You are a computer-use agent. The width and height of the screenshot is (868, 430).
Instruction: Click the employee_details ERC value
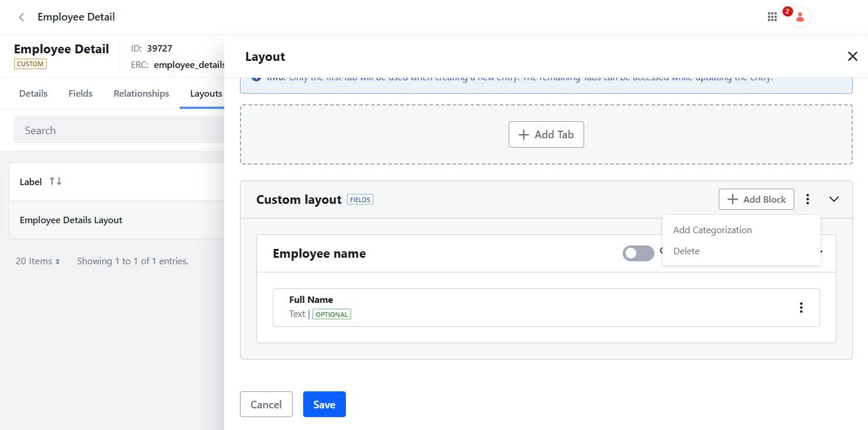(189, 64)
